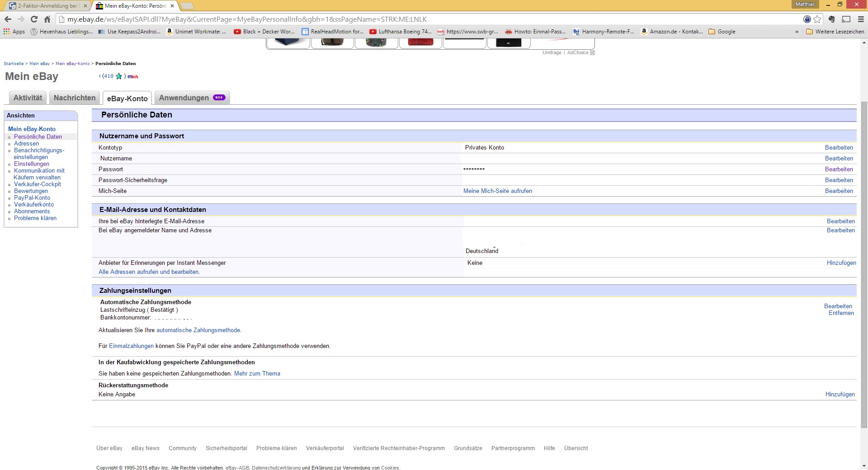Click the Umfrage link under the ad
This screenshot has width=868, height=470.
coord(552,52)
